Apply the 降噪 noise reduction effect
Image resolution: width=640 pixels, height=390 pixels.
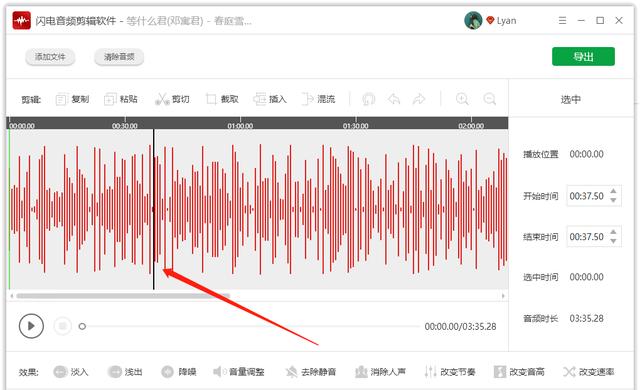coord(179,372)
